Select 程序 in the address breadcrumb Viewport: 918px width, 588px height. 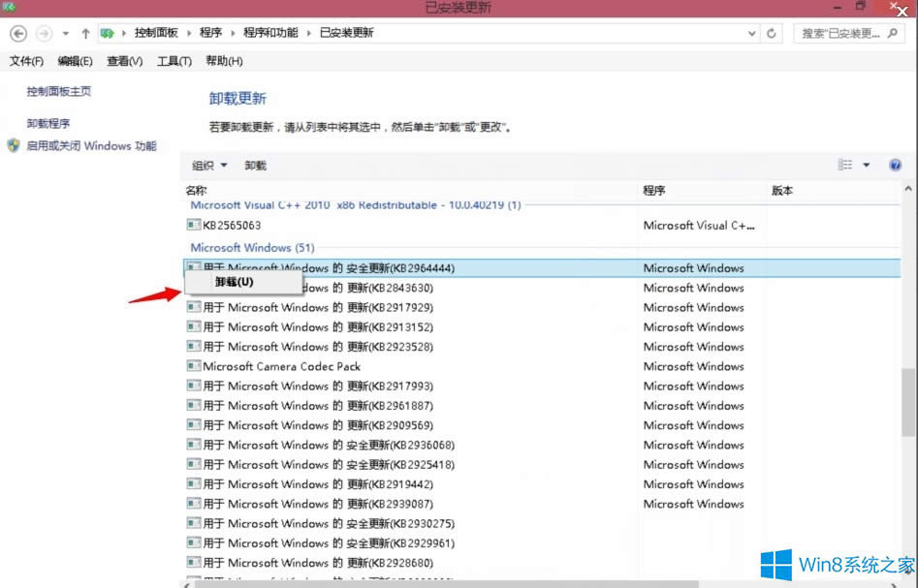click(210, 33)
